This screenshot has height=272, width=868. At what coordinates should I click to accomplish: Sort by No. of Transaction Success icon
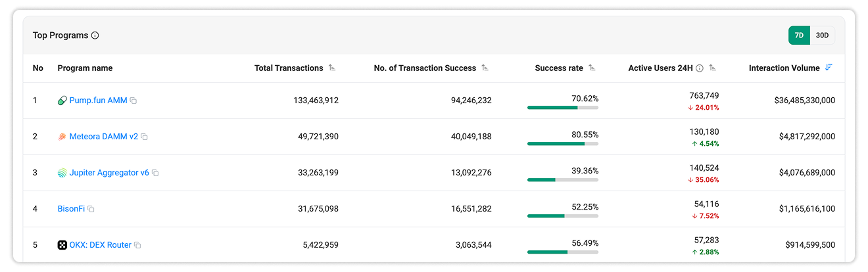click(485, 68)
